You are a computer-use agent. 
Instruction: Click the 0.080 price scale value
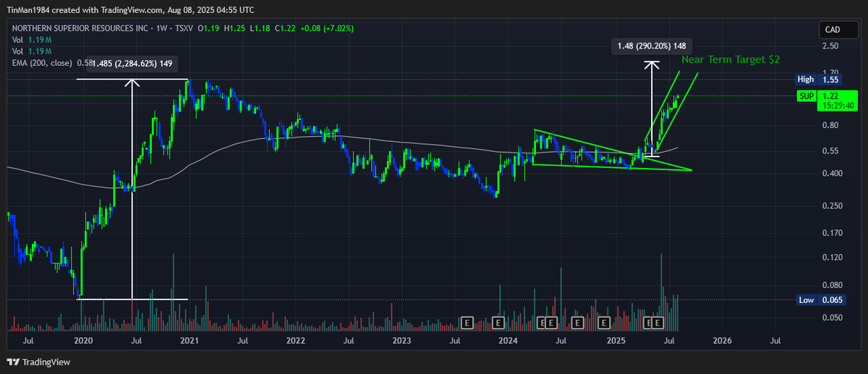tap(831, 286)
